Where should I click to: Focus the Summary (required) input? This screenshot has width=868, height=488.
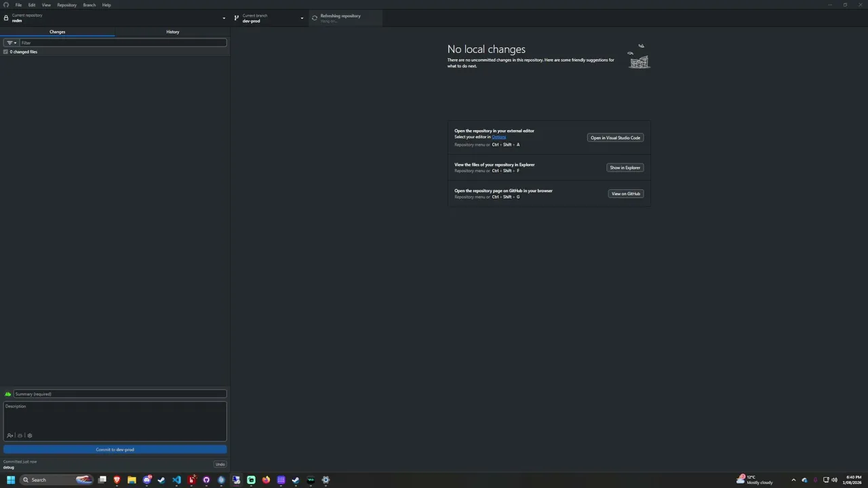[x=120, y=394]
